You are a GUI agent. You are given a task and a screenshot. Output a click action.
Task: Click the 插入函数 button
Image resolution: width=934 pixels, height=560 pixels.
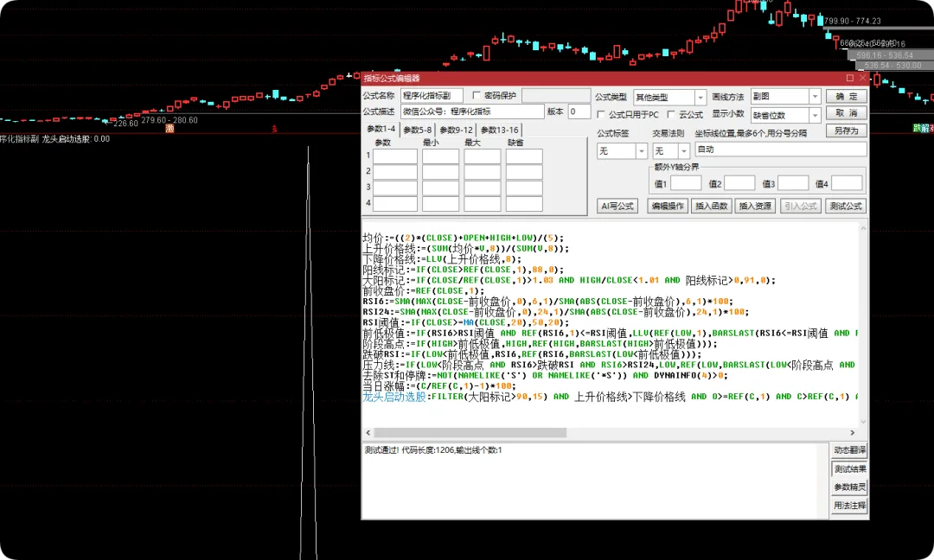[712, 206]
